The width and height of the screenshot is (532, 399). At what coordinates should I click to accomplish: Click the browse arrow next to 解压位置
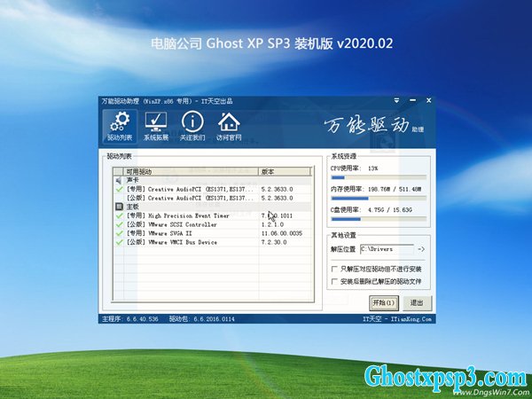click(x=421, y=249)
